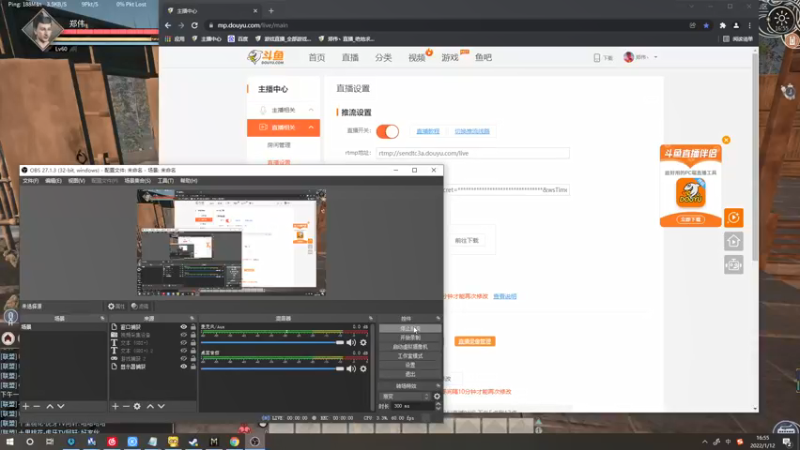This screenshot has width=800, height=450.
Task: Remove the selected source with the minus icon
Action: pos(126,406)
